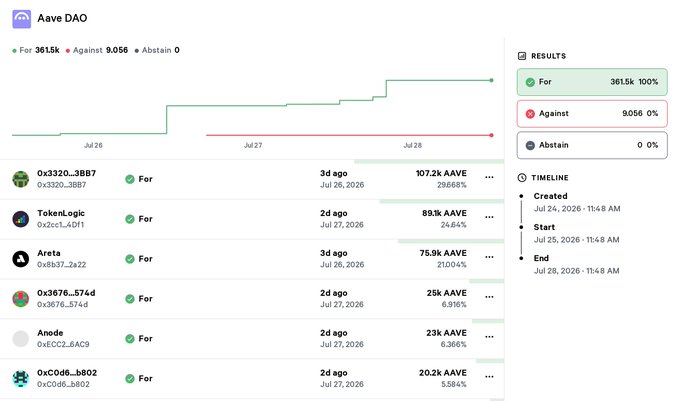This screenshot has height=401, width=680.
Task: Open more options for Anode row
Action: click(489, 336)
